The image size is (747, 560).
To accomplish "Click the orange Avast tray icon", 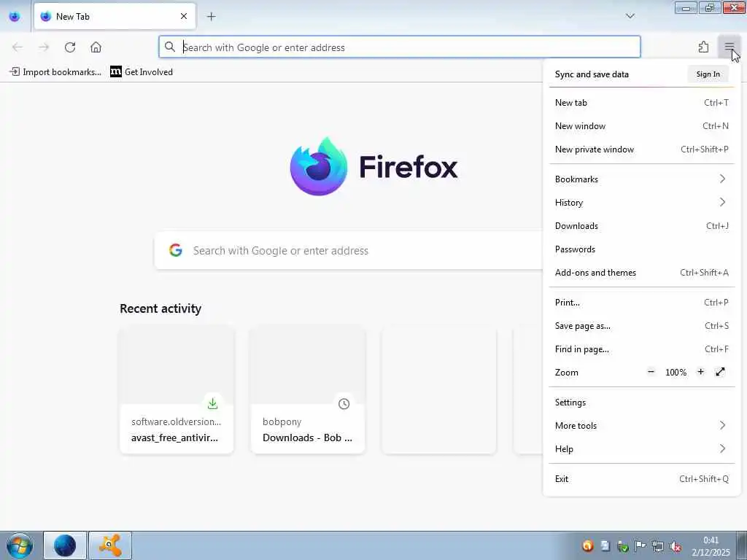I will tap(588, 545).
